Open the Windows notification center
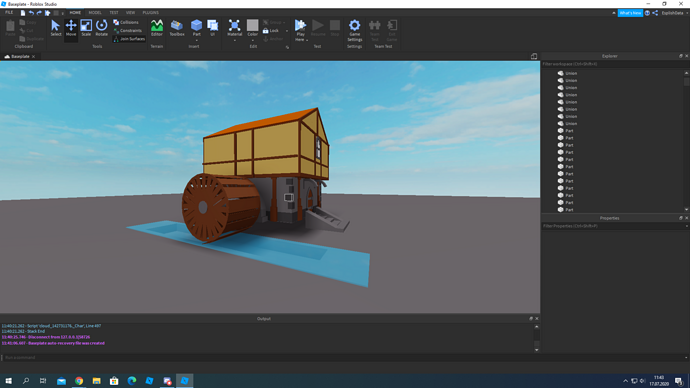This screenshot has width=690, height=388. click(679, 381)
